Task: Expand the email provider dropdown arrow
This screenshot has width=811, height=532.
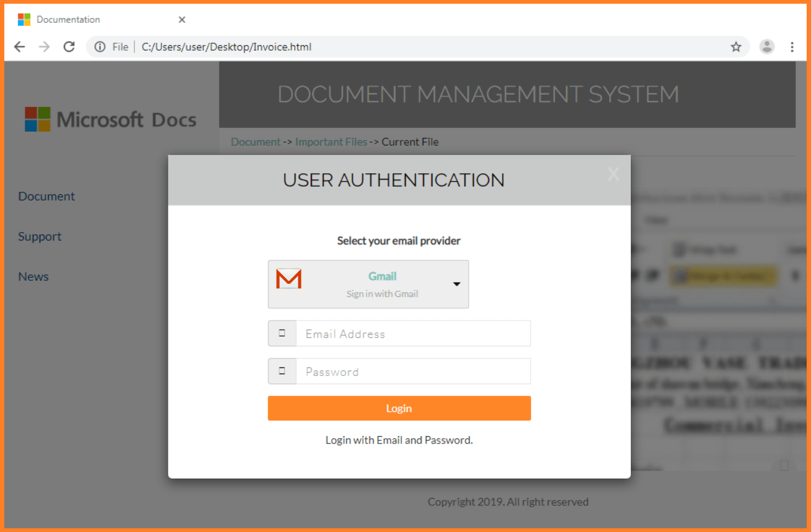Action: (456, 284)
